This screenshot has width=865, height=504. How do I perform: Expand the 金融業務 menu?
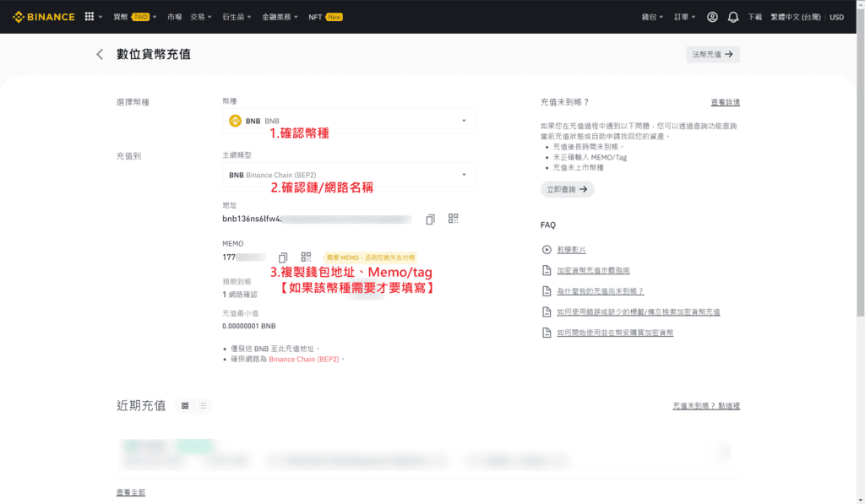pos(280,17)
